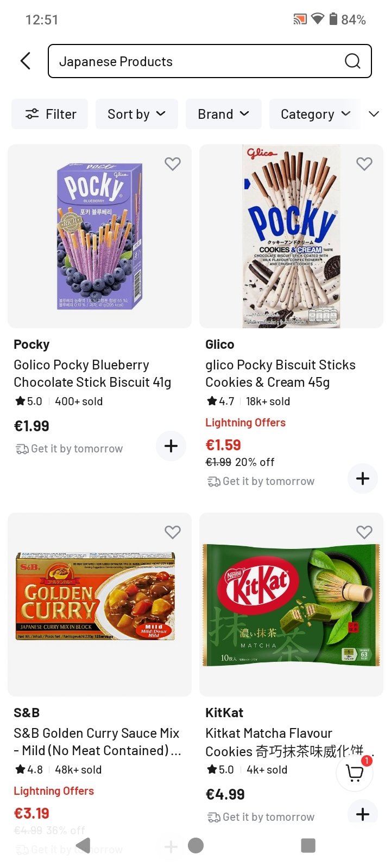Tap the Japanese Products search field
Viewport: 391px width, 868px height.
click(195, 61)
